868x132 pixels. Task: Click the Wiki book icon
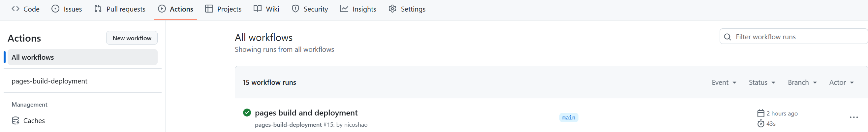pos(258,9)
